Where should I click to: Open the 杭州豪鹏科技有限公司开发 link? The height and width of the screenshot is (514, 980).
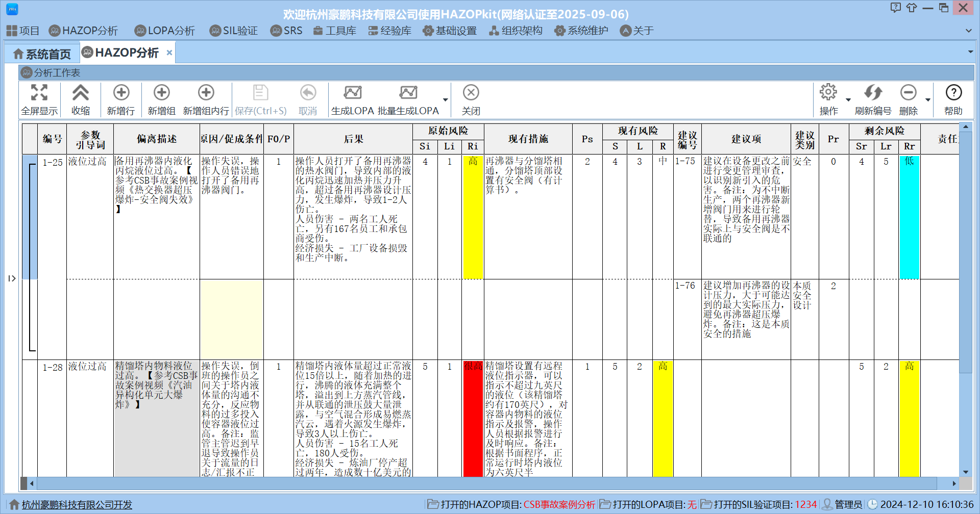pyautogui.click(x=77, y=505)
